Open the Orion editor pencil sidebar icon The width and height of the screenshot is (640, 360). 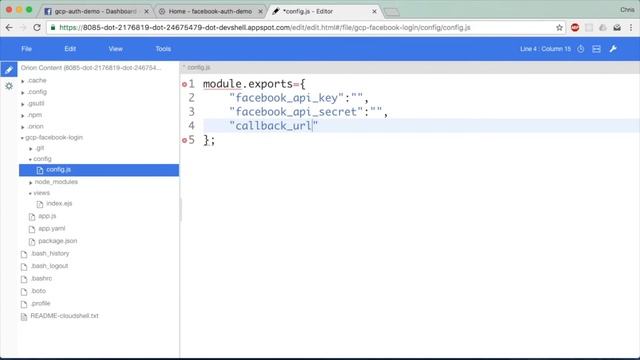coord(9,70)
